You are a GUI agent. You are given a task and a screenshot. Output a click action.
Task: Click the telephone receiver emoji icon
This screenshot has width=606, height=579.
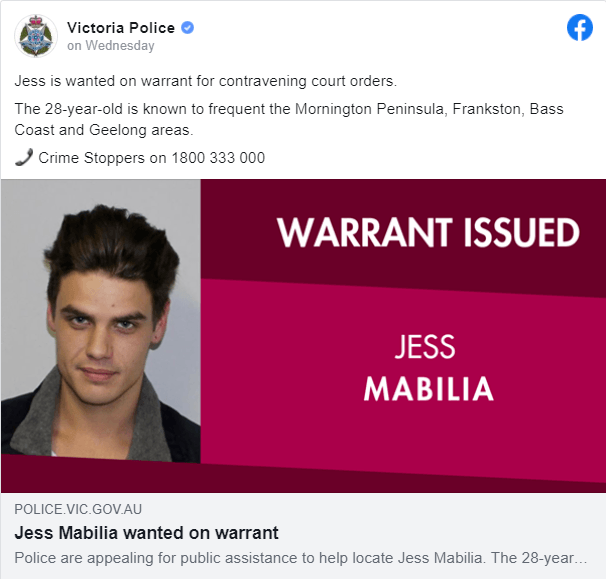(x=24, y=157)
